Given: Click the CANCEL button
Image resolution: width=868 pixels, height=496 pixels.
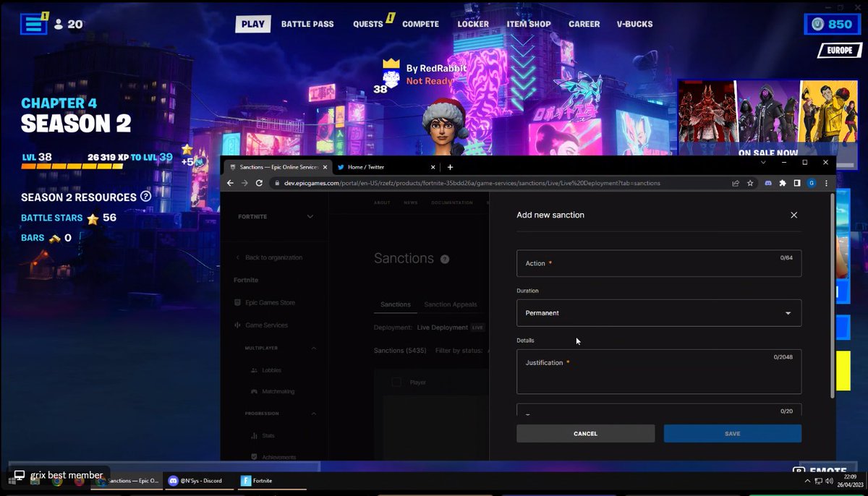Looking at the screenshot, I should pos(585,433).
